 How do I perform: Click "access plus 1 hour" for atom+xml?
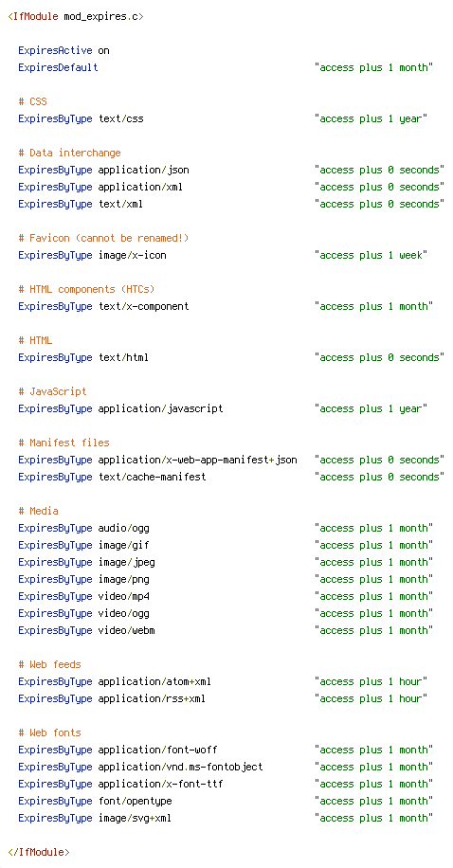pyautogui.click(x=371, y=681)
